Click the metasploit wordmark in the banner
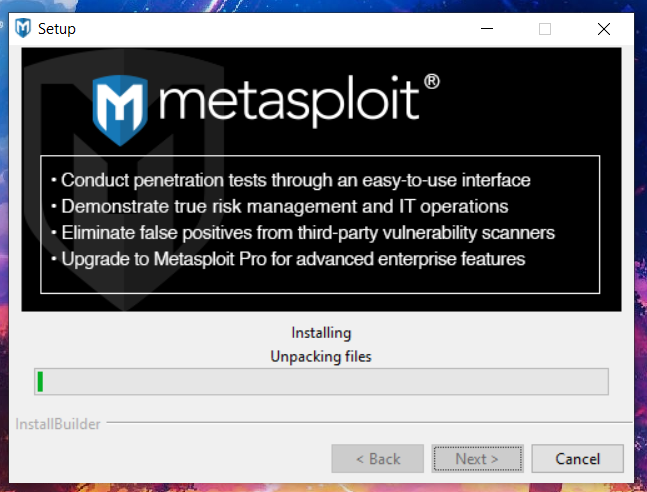The image size is (647, 492). (x=289, y=101)
